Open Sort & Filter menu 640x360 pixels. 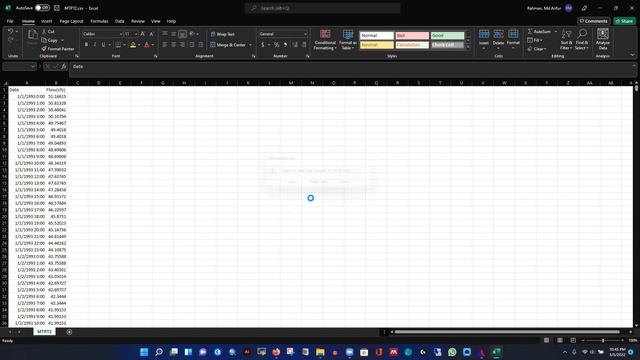tap(566, 40)
